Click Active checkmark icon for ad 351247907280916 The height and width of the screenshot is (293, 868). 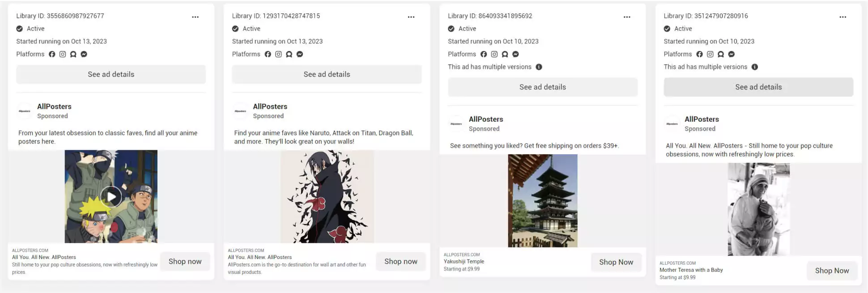coord(667,29)
